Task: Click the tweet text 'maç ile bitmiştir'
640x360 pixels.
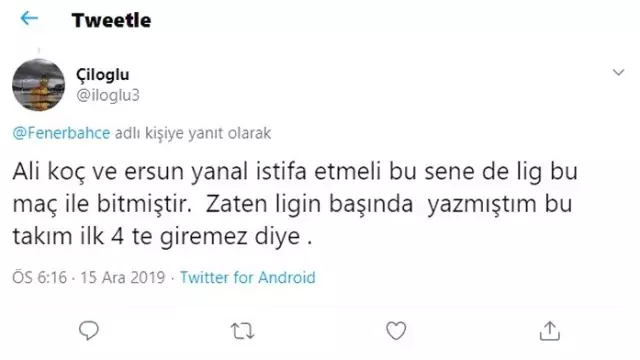Action: click(x=102, y=204)
